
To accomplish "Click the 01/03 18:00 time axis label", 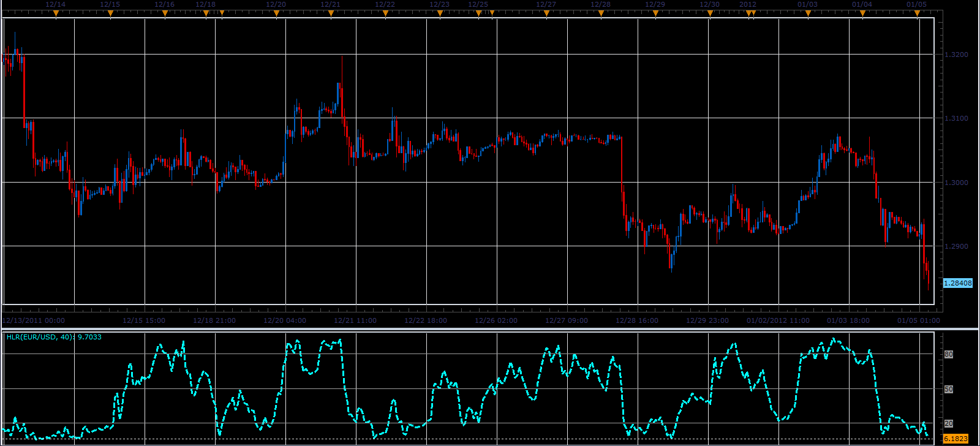I will [x=848, y=320].
